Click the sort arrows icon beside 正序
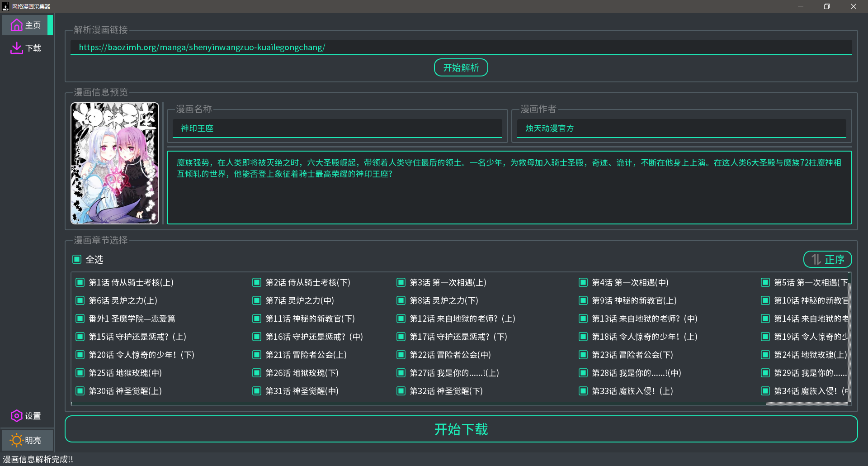This screenshot has width=868, height=466. point(816,260)
